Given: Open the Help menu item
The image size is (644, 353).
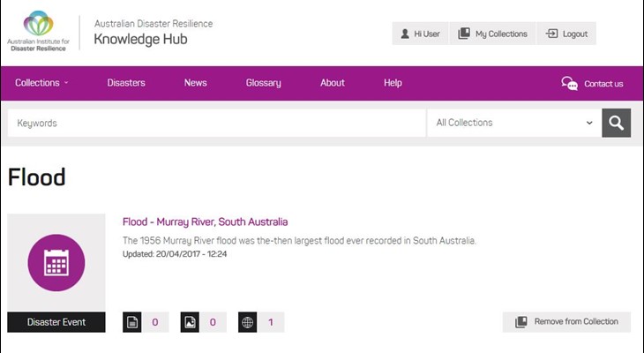Looking at the screenshot, I should click(393, 83).
